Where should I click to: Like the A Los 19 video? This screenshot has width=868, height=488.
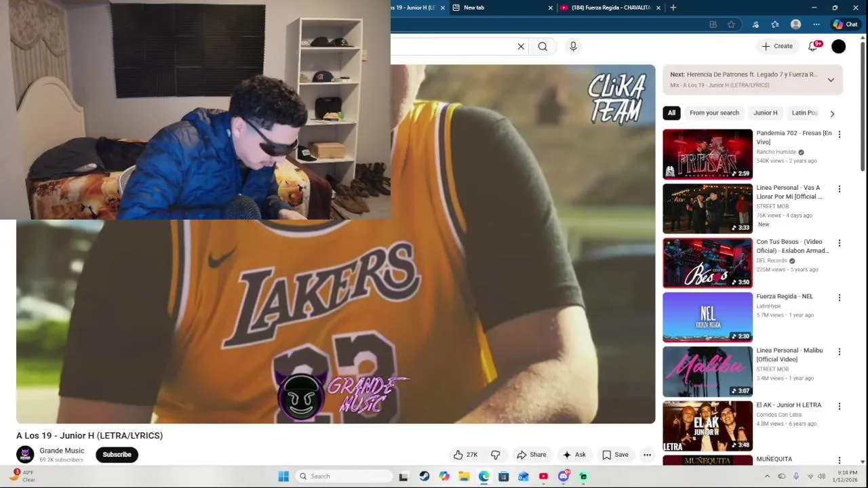coord(466,455)
